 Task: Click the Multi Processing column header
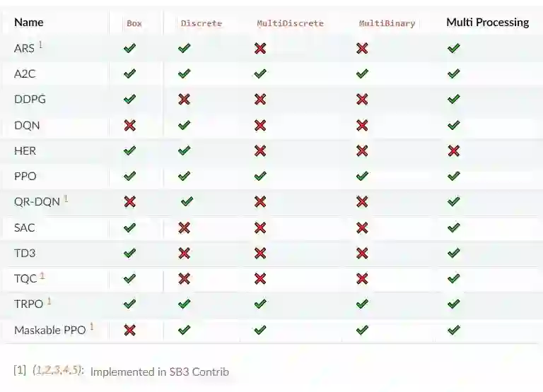coord(487,23)
